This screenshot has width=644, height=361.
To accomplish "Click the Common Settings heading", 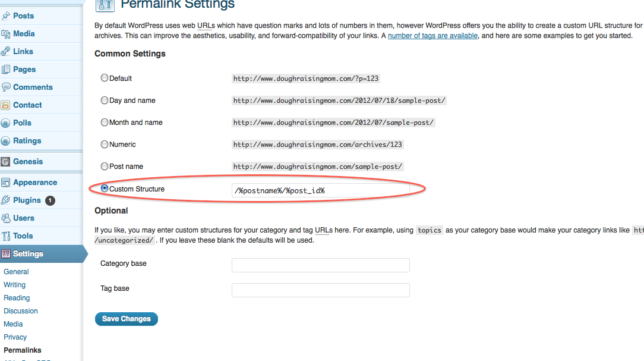I will coord(130,54).
